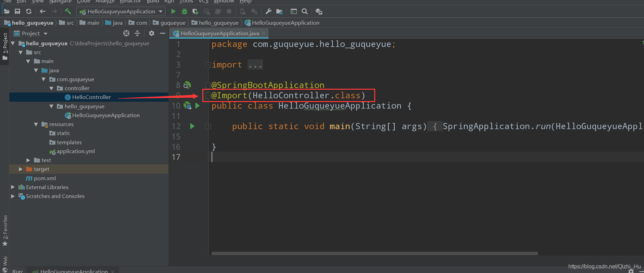The image size is (644, 273).
Task: Collapse the controller package node
Action: [51, 88]
